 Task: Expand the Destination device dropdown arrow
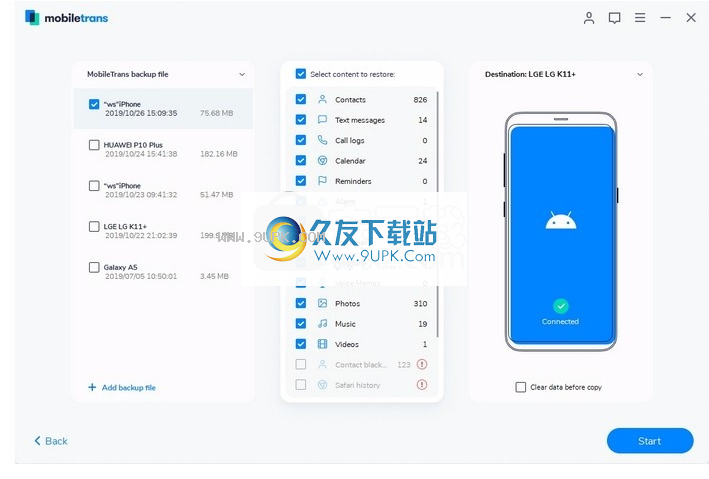pyautogui.click(x=640, y=74)
